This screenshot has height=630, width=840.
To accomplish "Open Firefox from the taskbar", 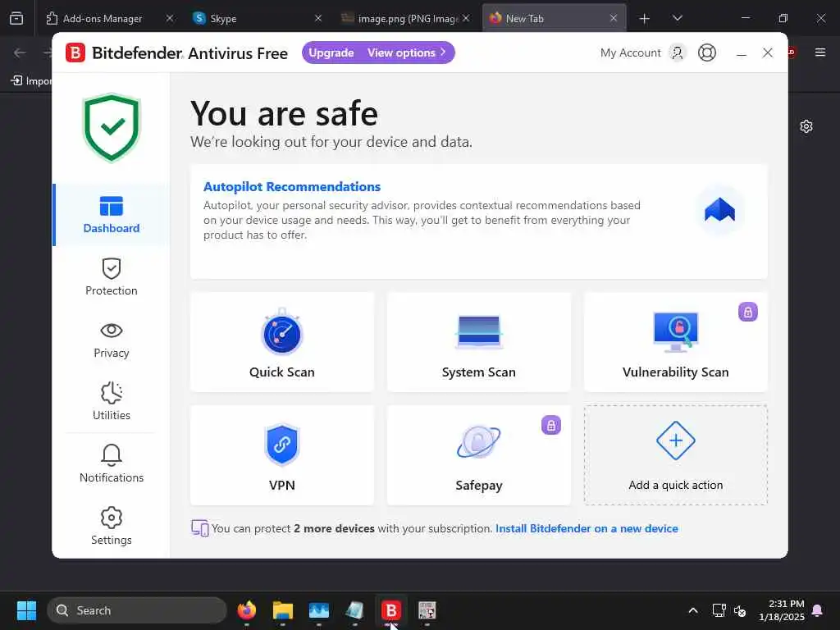I will point(246,610).
